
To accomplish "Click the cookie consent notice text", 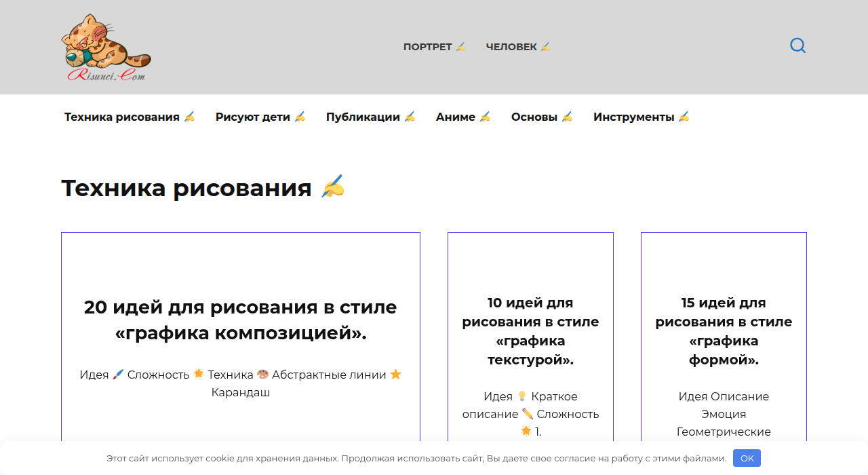I will 416,459.
